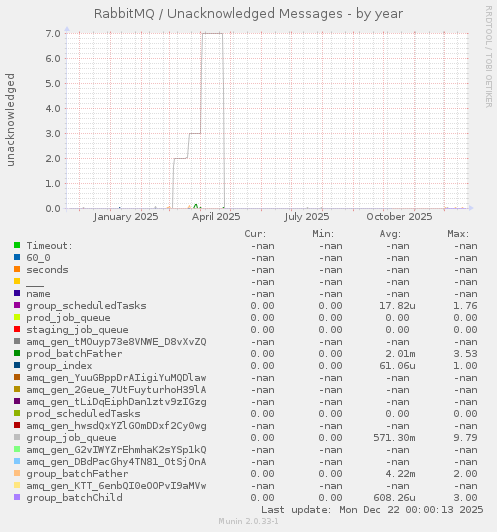
Task: Click the dark green prod_batchFather swatch
Action: click(17, 353)
